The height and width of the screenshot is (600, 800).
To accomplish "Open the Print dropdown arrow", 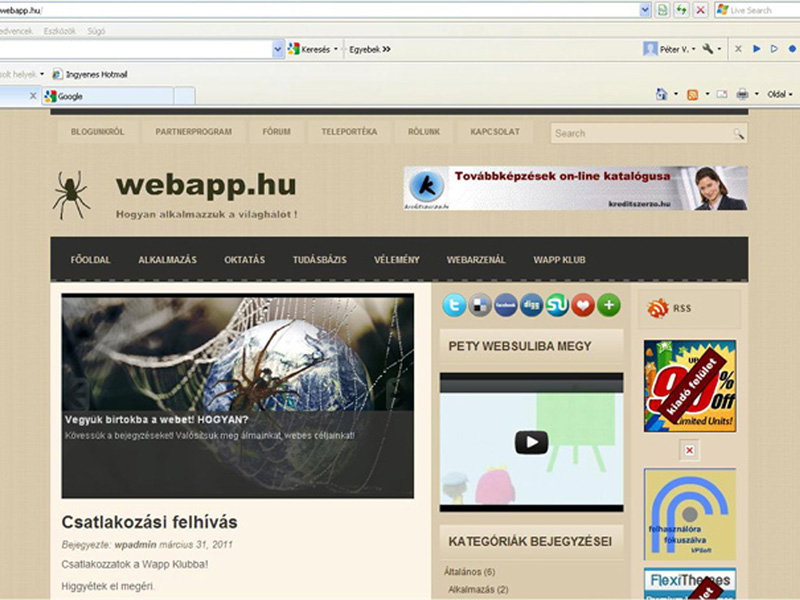I will (x=756, y=94).
